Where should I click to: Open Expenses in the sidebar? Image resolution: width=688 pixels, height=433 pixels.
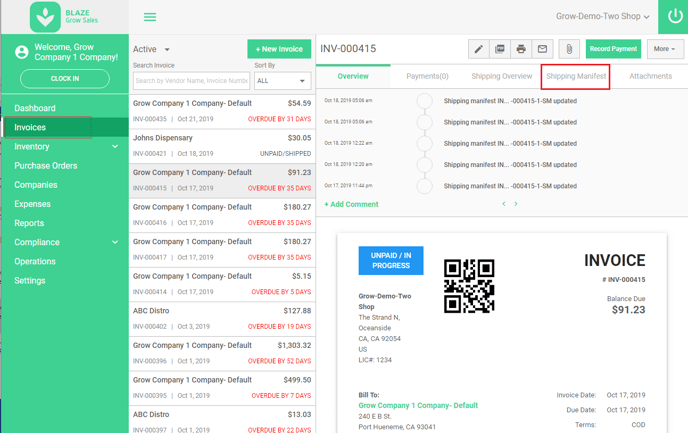(32, 204)
